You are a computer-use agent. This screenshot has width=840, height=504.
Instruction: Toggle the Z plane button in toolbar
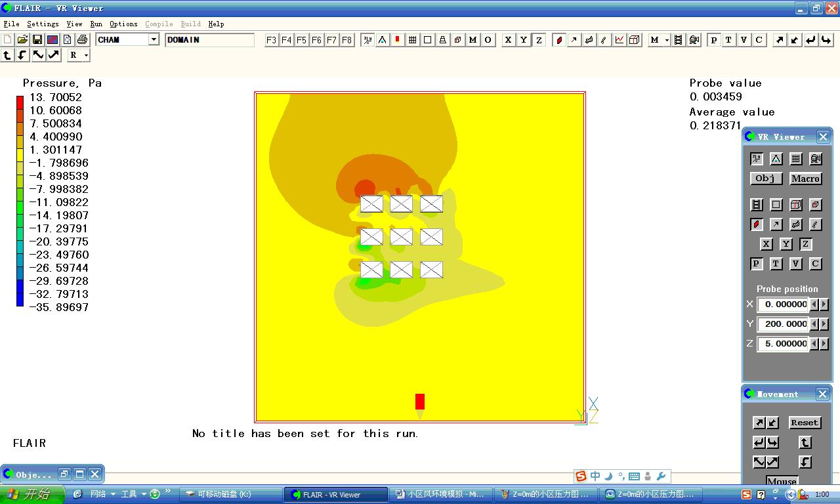click(539, 40)
